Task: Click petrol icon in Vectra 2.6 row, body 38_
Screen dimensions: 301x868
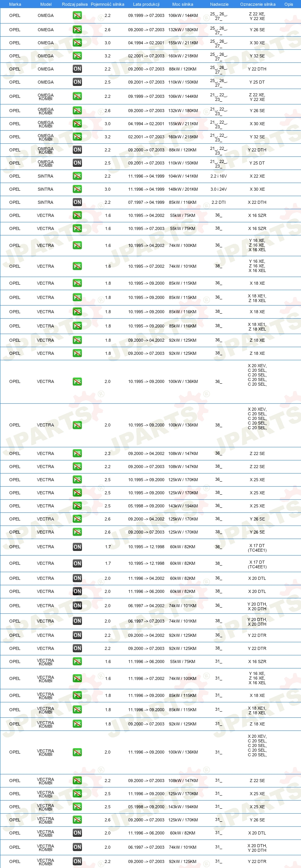Action: [77, 532]
